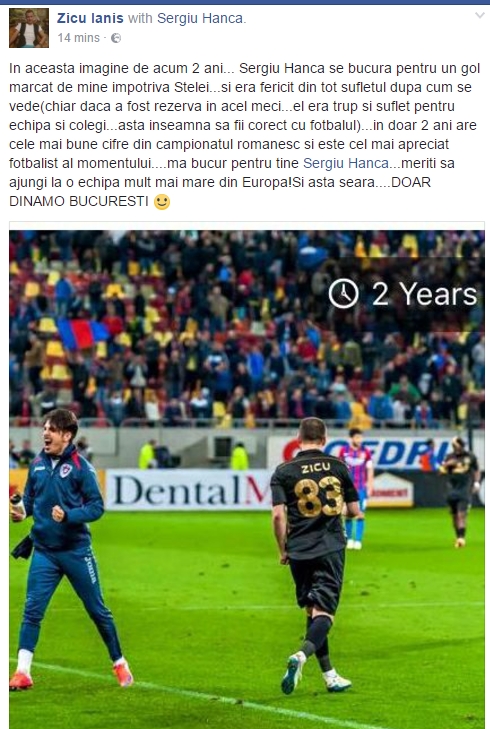The image size is (490, 729).
Task: Click the tricolor flag in the crowd
Action: tap(83, 334)
